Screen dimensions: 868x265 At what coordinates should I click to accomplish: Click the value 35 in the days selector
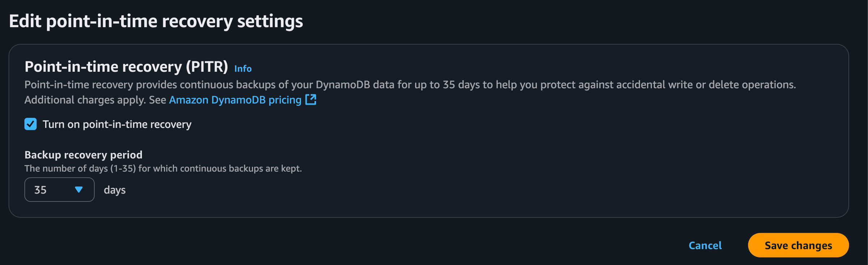pos(41,190)
